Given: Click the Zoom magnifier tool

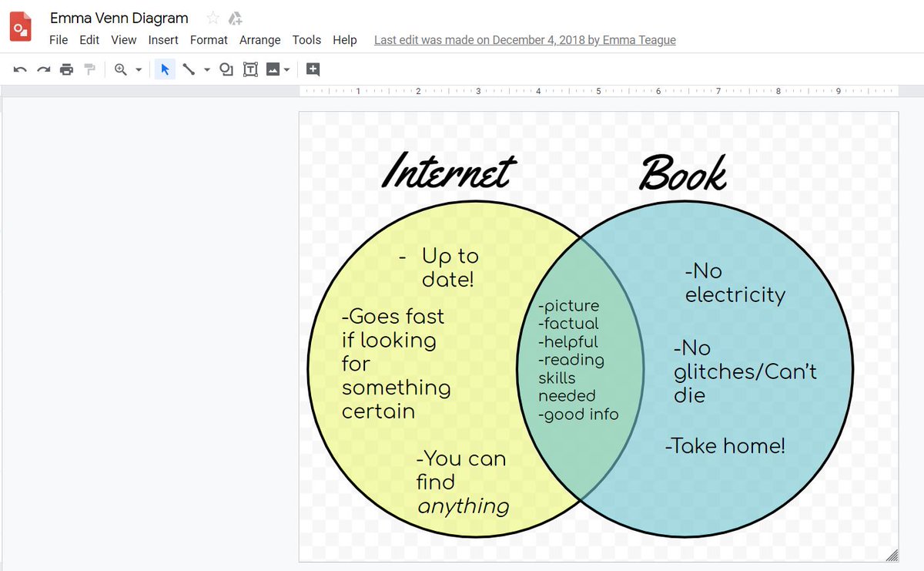Looking at the screenshot, I should (x=121, y=69).
